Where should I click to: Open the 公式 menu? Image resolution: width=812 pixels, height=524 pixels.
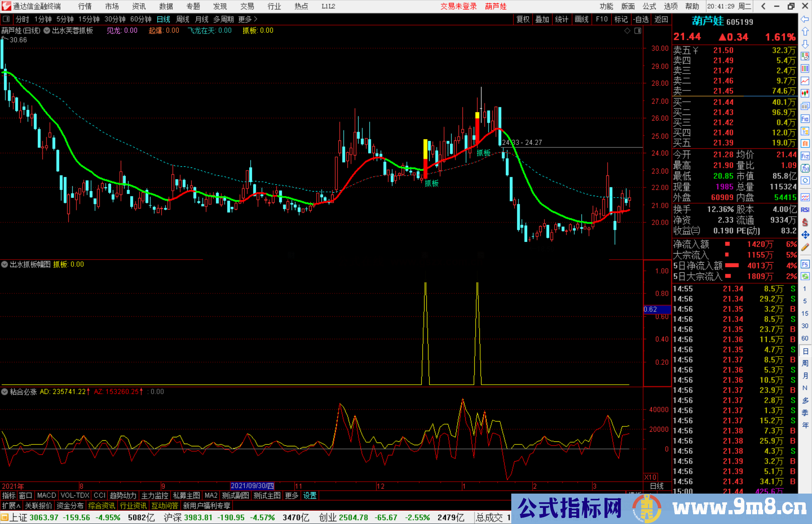point(649,6)
